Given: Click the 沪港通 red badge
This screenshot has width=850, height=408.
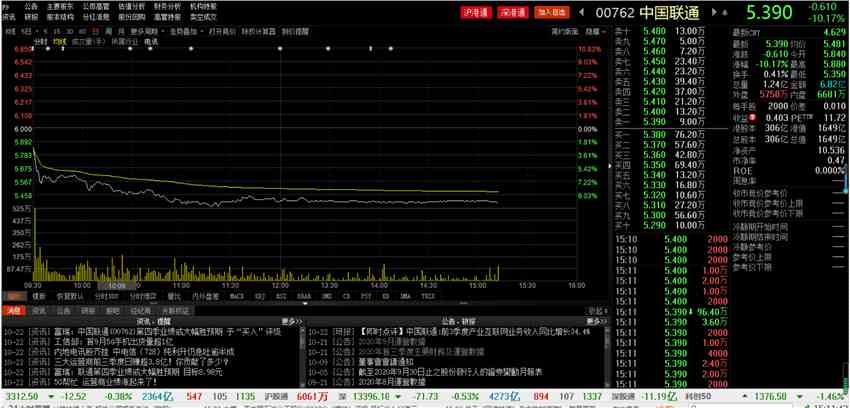Looking at the screenshot, I should click(475, 12).
